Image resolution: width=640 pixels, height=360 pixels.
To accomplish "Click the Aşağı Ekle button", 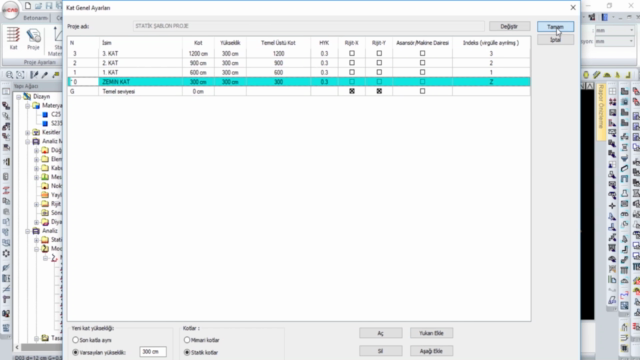I will tap(431, 351).
